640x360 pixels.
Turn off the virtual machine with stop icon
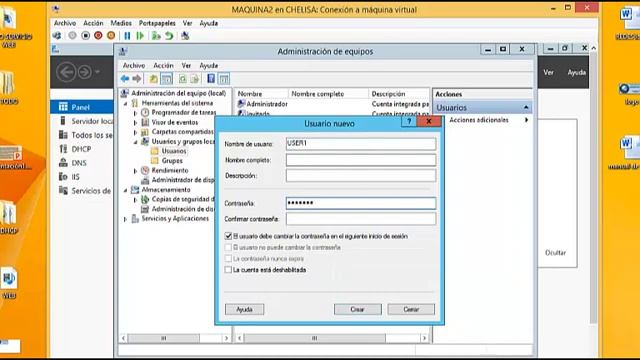pyautogui.click(x=85, y=36)
